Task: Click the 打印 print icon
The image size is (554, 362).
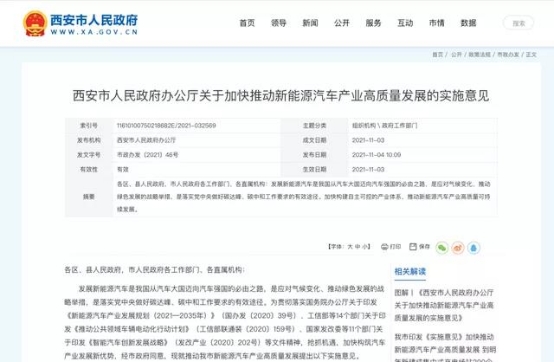Action: pos(384,247)
